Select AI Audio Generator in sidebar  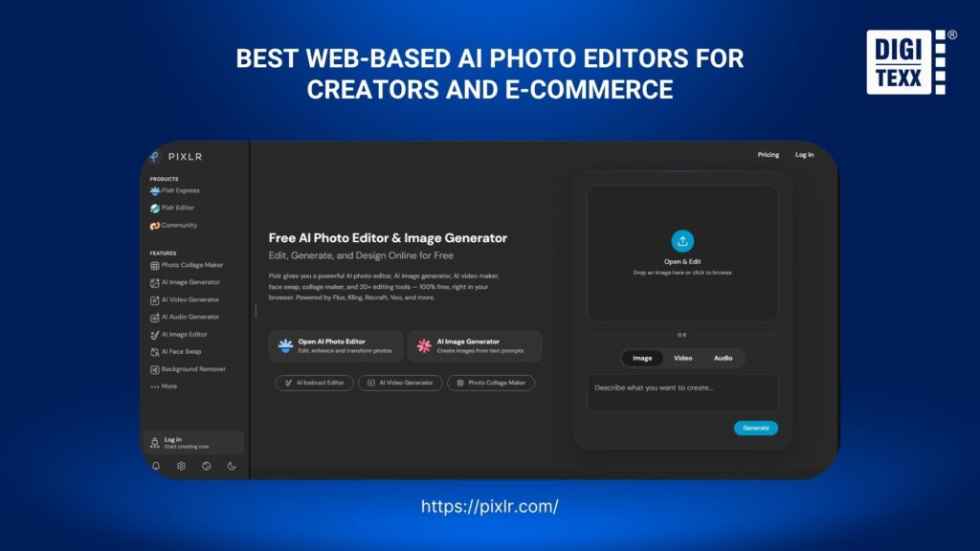pos(185,318)
